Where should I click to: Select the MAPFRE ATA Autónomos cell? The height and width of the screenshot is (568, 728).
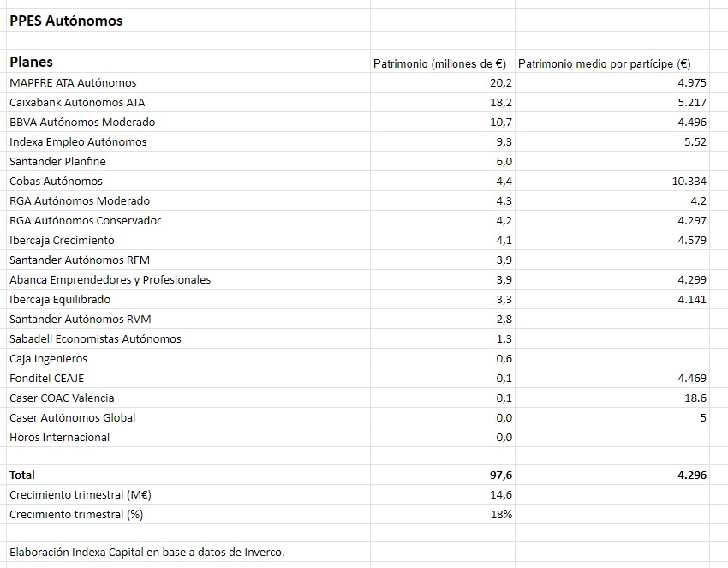pos(73,82)
